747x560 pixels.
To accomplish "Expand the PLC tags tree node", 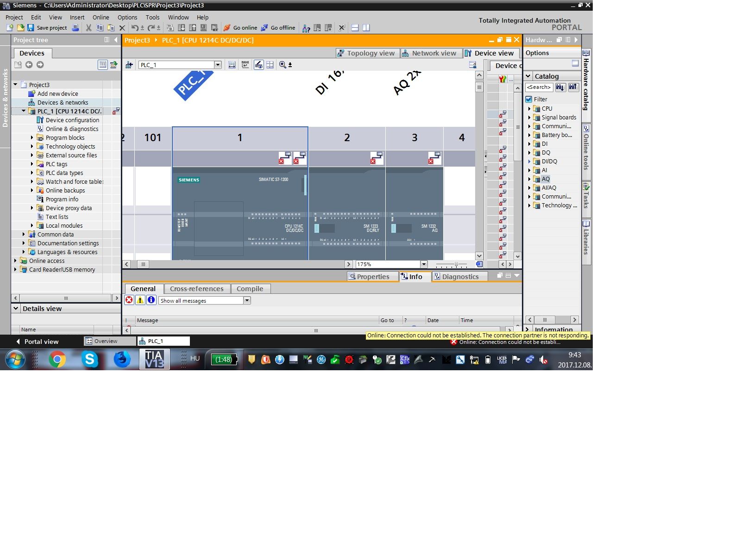I will (x=32, y=164).
